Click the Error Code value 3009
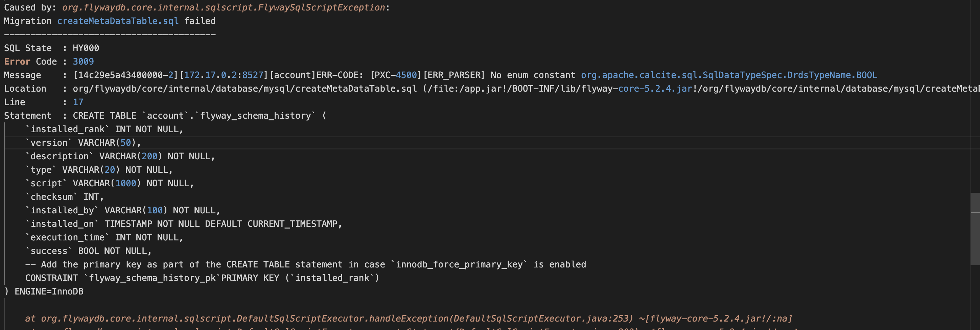 (x=83, y=62)
